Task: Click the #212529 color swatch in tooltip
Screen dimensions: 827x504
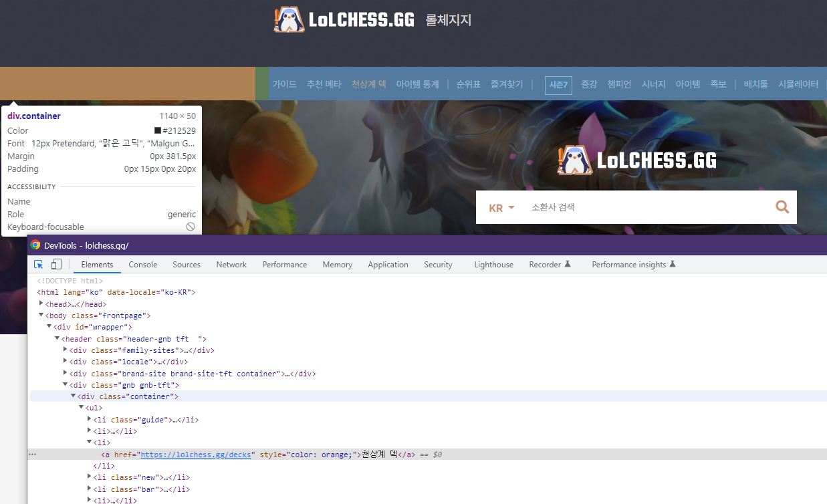Action: (x=158, y=131)
